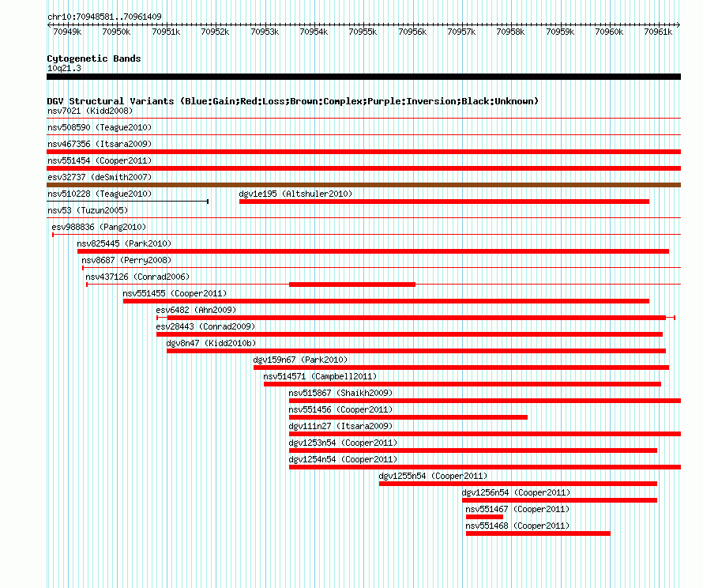
Task: Open variant esv32737 (deSmith2007)
Action: [100, 177]
